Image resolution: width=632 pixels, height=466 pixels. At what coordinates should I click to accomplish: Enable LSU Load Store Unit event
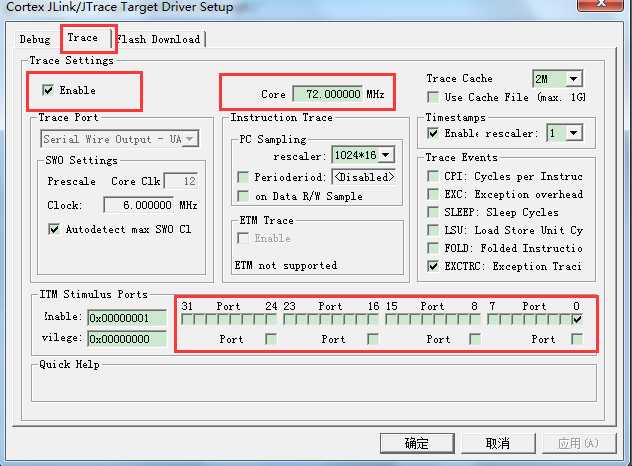pyautogui.click(x=432, y=230)
